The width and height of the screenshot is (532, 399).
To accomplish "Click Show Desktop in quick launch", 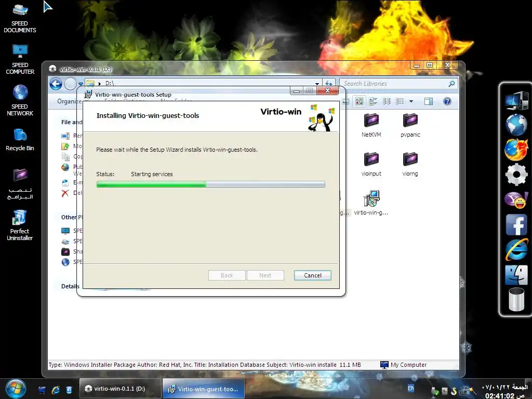I will (42, 390).
